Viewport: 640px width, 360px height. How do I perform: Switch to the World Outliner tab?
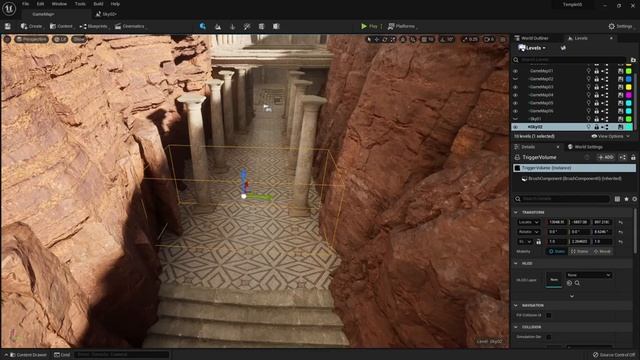click(x=531, y=38)
